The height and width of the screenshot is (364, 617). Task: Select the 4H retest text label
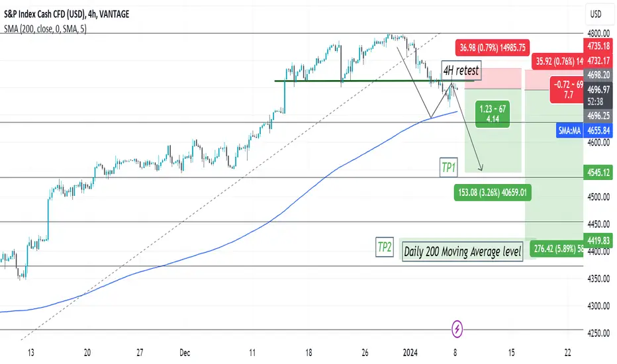pos(461,70)
